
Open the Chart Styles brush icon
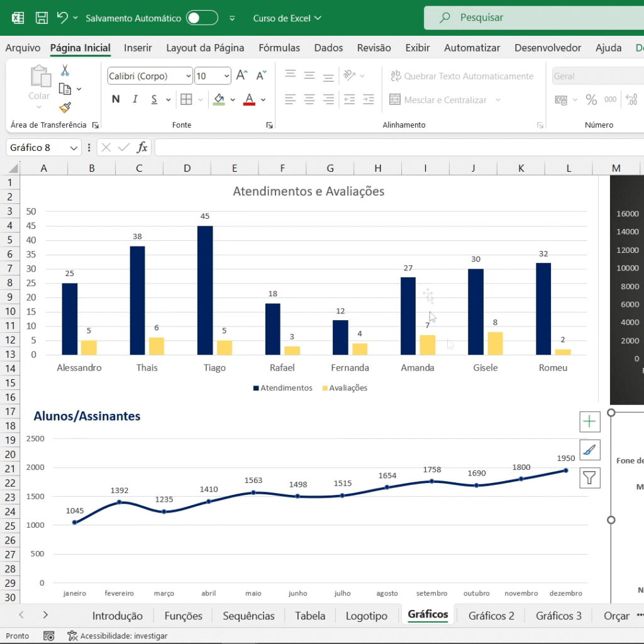click(589, 450)
